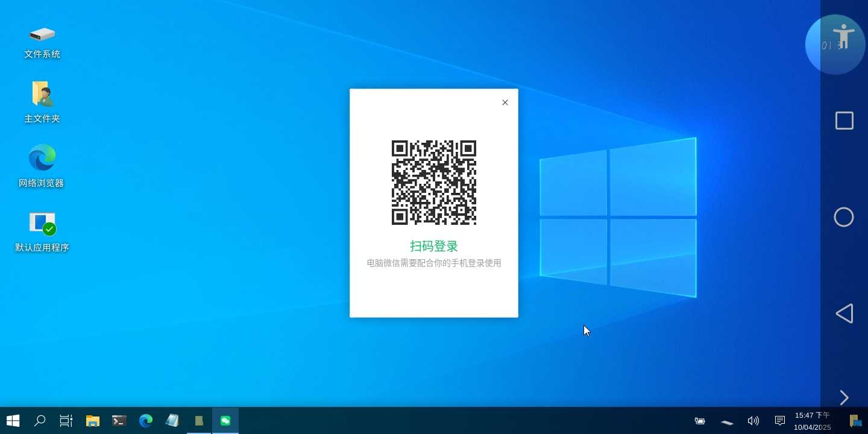868x434 pixels.
Task: Click the WeChat login QR code
Action: coord(434,183)
